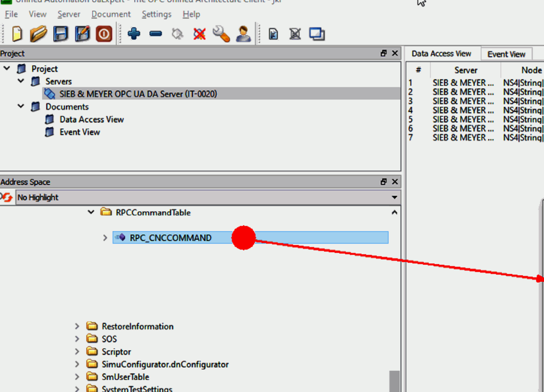Click the crossed-out document toolbar icon
544x392 pixels.
click(x=295, y=34)
